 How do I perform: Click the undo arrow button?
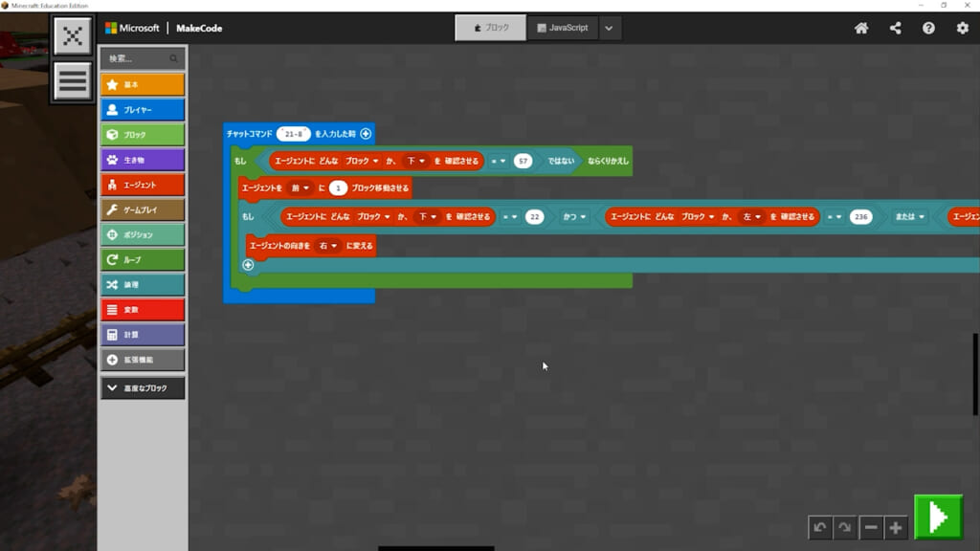(x=820, y=527)
